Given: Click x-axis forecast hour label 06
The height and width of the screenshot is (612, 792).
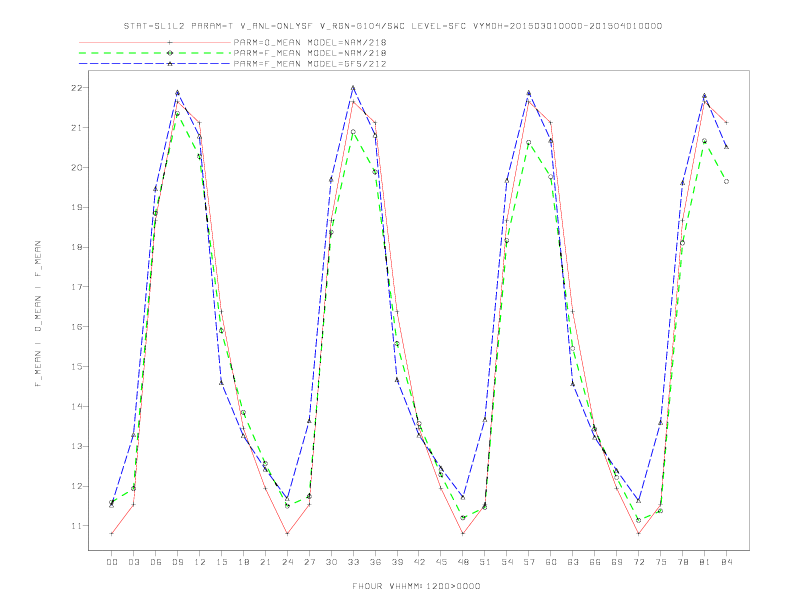Looking at the screenshot, I should point(156,562).
